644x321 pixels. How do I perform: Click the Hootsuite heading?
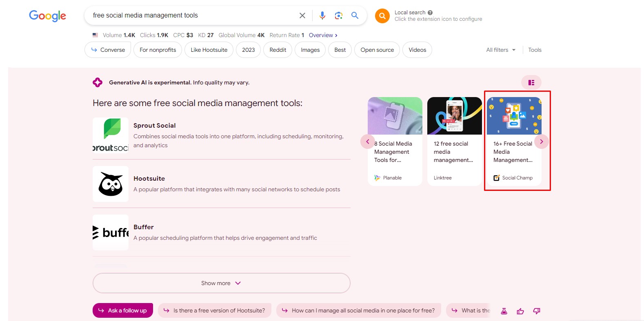point(149,179)
